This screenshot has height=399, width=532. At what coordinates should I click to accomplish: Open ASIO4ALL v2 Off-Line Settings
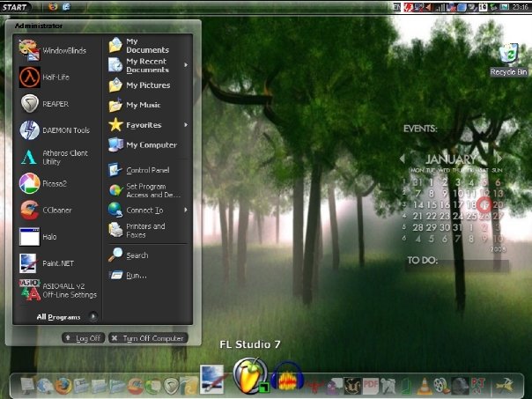[x=57, y=290]
